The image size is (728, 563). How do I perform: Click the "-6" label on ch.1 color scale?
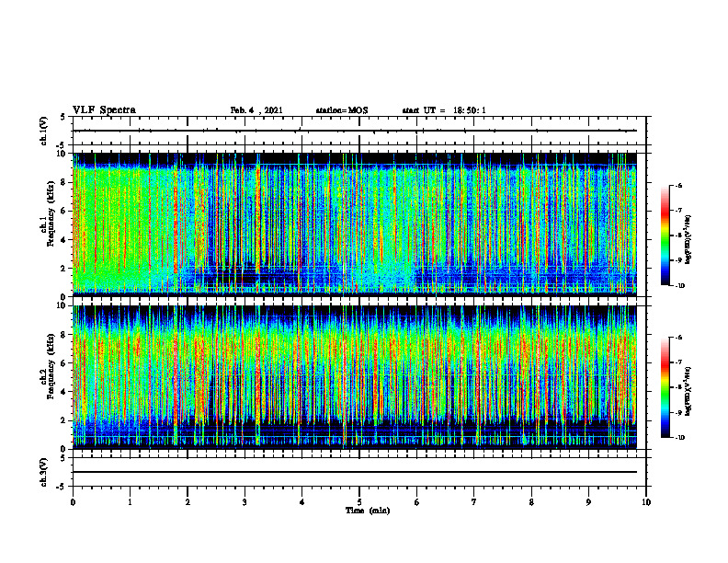(678, 186)
